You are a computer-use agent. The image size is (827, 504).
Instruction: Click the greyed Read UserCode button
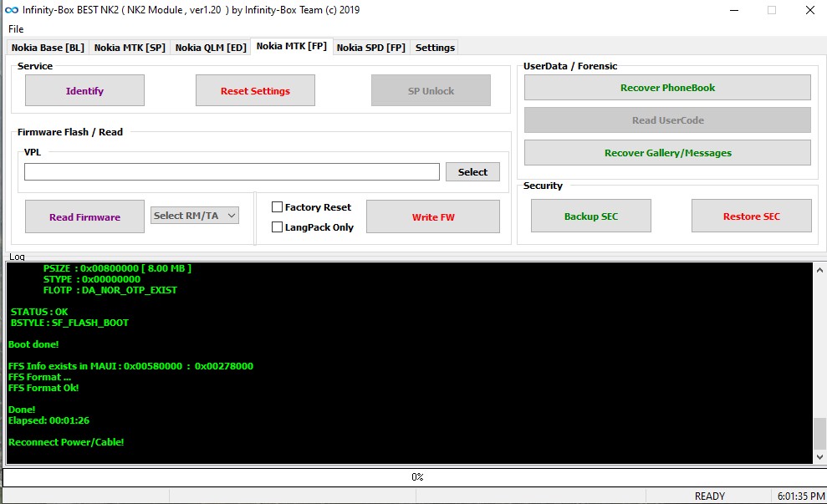667,120
